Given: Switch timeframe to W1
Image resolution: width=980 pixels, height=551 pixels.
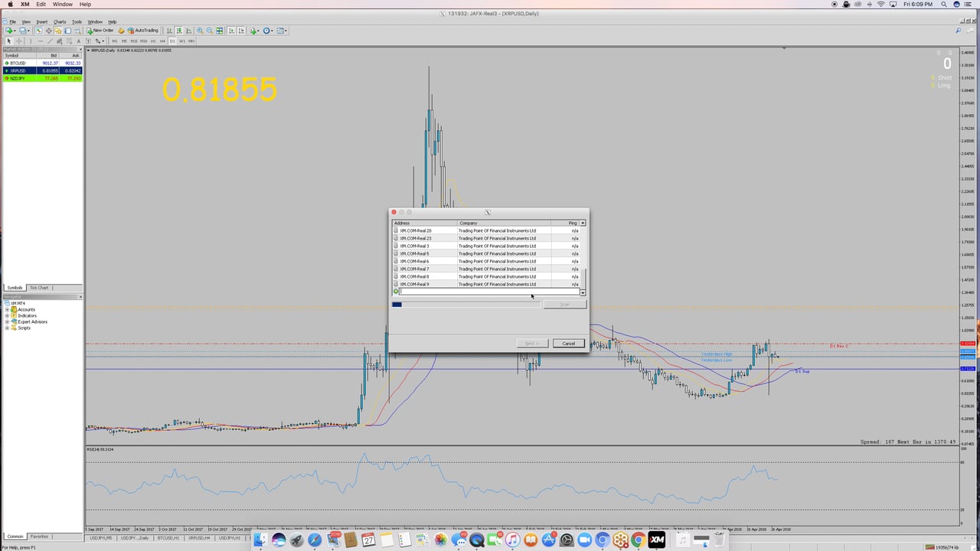Looking at the screenshot, I should coord(181,41).
